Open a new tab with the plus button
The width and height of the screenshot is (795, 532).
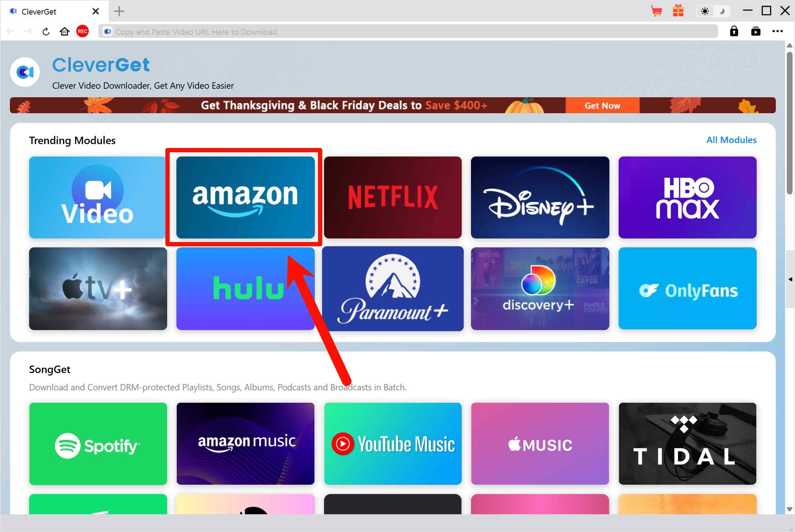[119, 11]
